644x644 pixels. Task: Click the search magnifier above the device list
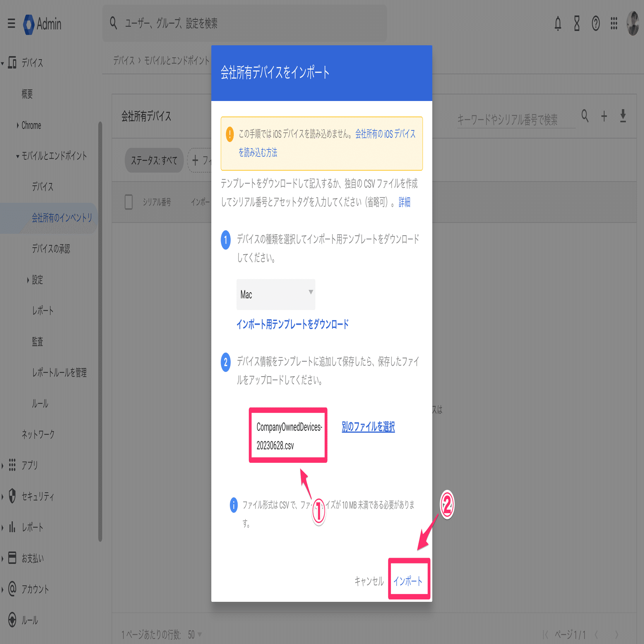click(x=585, y=116)
